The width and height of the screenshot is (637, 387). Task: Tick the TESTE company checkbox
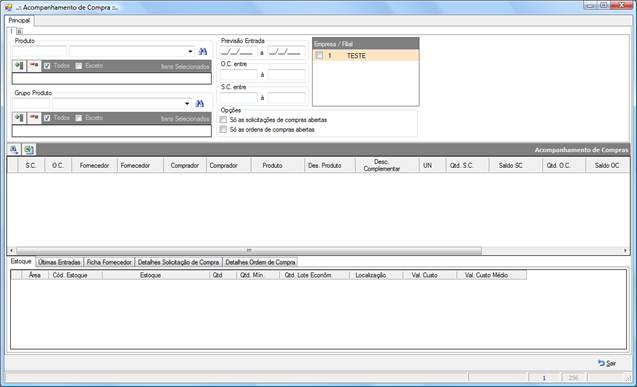point(319,55)
